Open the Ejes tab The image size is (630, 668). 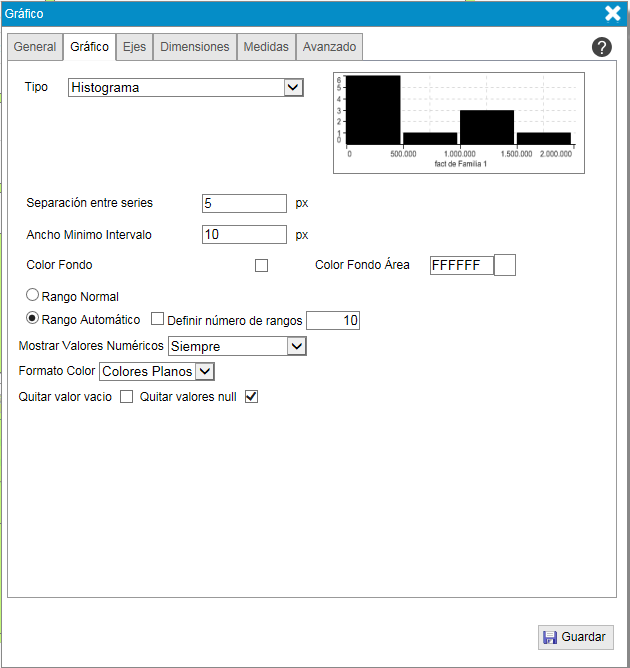(134, 47)
